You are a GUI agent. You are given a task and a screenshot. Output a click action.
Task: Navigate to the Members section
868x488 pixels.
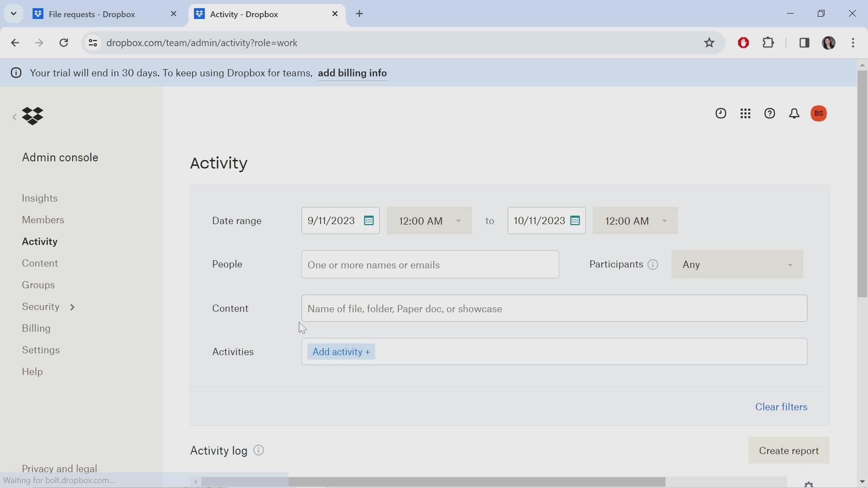point(43,220)
